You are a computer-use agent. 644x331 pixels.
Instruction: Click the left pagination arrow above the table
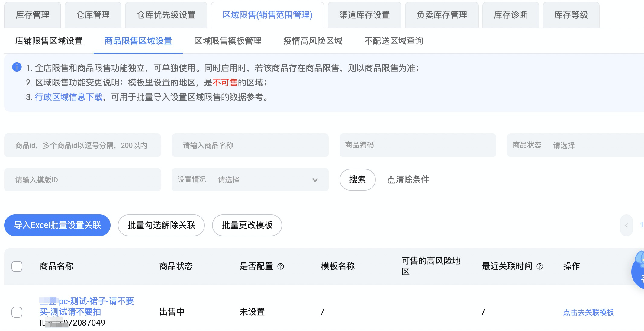(626, 225)
